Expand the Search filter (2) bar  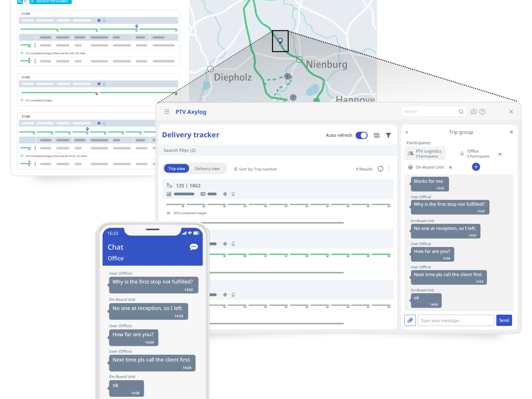point(278,150)
